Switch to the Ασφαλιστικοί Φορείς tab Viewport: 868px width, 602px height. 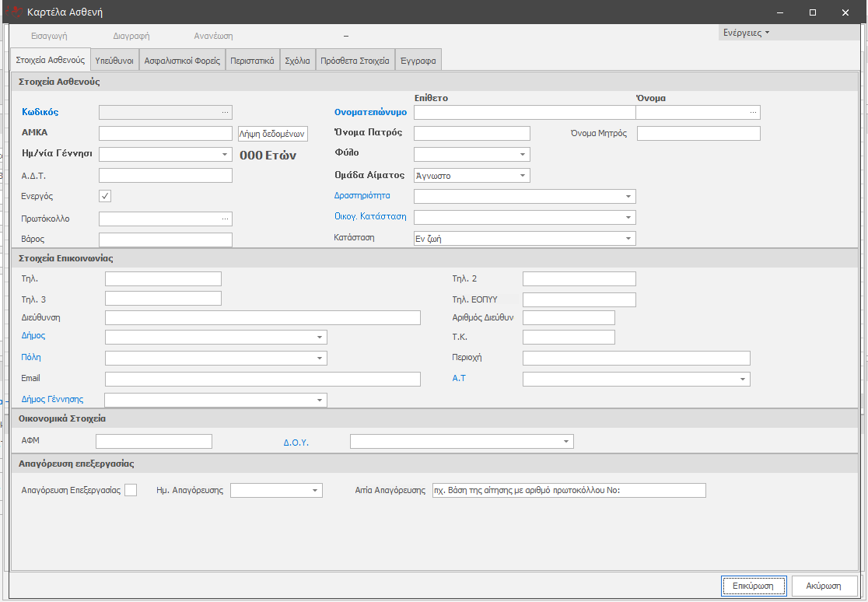click(x=183, y=61)
